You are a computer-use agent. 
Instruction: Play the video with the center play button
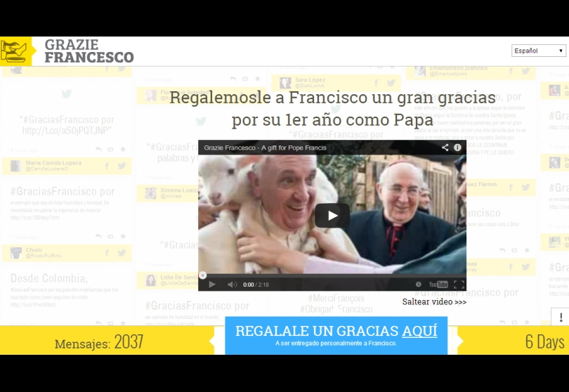pos(332,216)
